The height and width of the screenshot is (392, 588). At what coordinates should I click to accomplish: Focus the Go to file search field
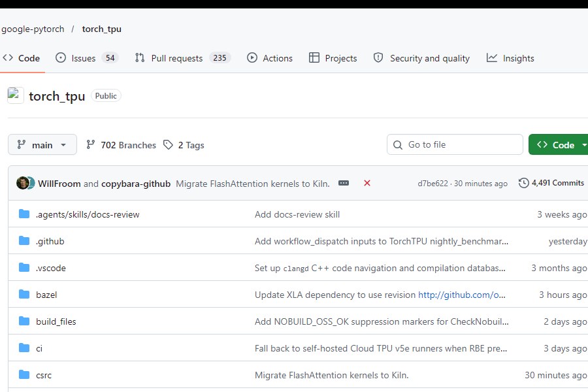455,144
